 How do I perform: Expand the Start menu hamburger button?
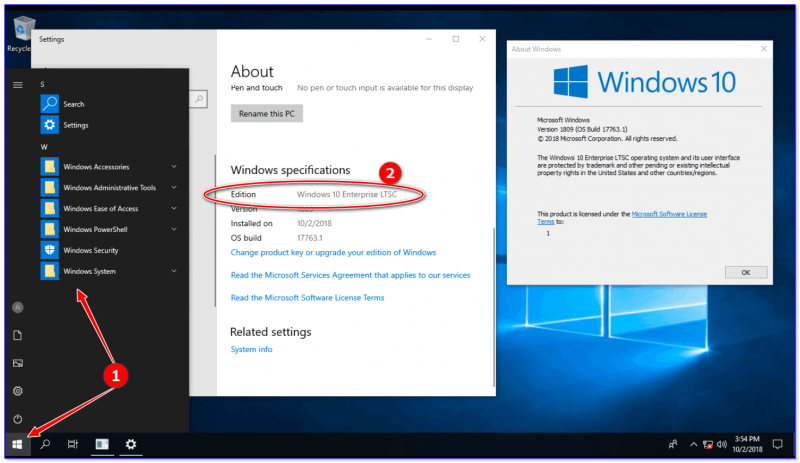coord(17,85)
